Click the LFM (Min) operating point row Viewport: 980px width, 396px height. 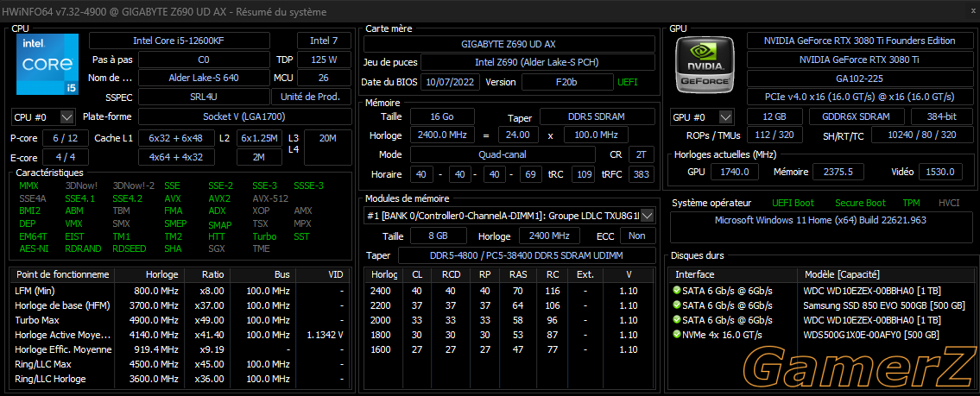click(180, 291)
